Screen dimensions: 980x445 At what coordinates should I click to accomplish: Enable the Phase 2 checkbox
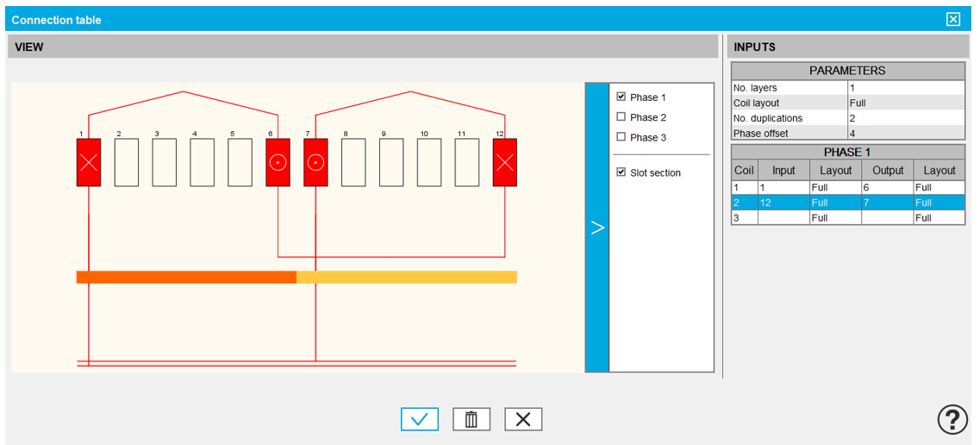(621, 117)
